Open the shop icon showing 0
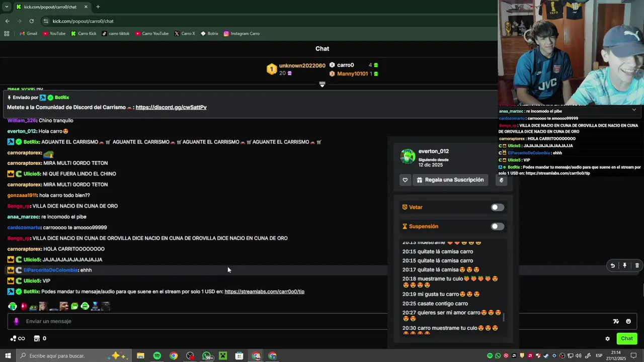Image resolution: width=644 pixels, height=362 pixels. (x=40, y=339)
